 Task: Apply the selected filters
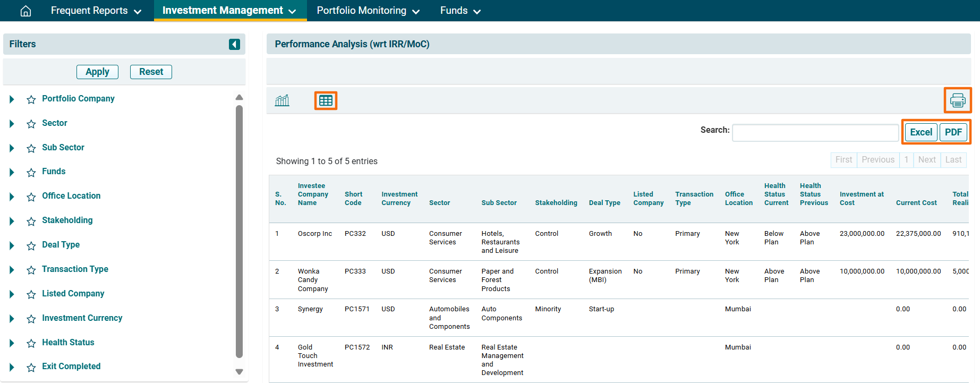tap(97, 72)
